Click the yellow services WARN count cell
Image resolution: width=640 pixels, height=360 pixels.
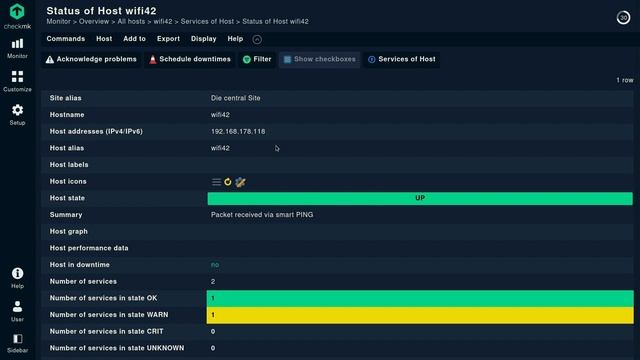click(420, 315)
